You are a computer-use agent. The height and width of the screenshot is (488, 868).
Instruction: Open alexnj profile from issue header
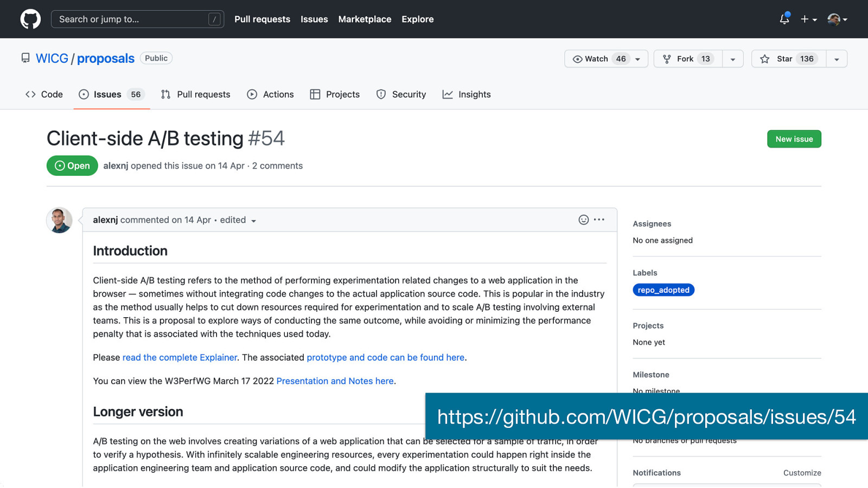tap(116, 166)
